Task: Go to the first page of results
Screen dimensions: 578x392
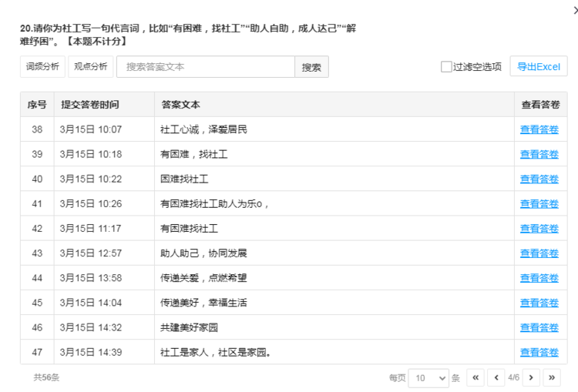Action: coord(476,377)
